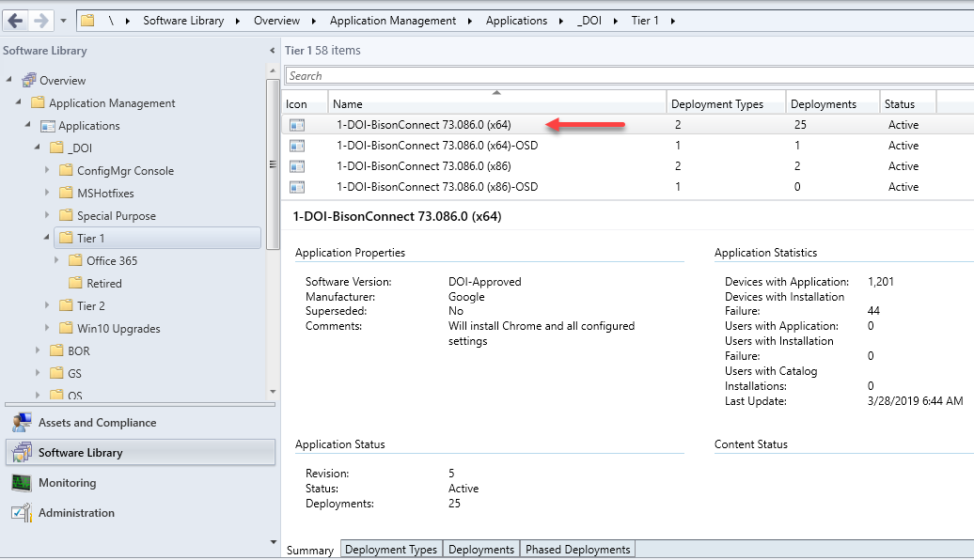
Task: Open the Assets and Compliance workspace
Action: pyautogui.click(x=140, y=422)
